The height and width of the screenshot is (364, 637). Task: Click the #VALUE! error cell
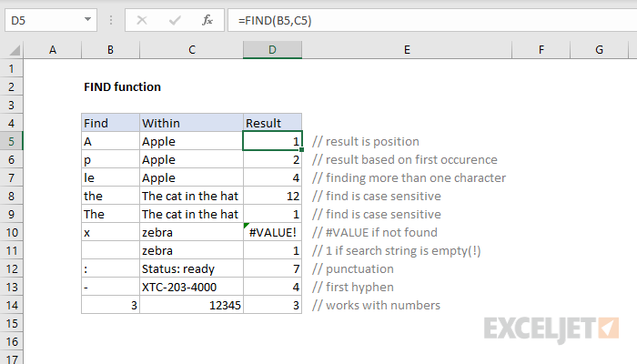[x=273, y=232]
